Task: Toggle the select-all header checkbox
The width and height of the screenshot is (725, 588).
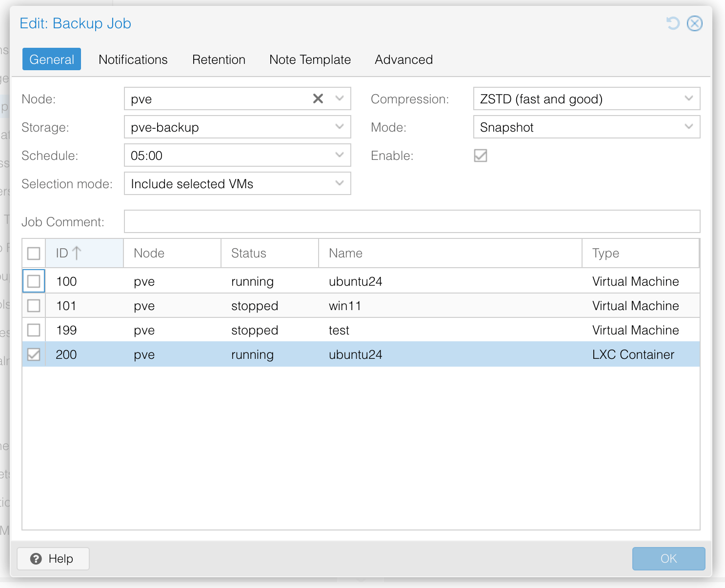Action: tap(34, 253)
